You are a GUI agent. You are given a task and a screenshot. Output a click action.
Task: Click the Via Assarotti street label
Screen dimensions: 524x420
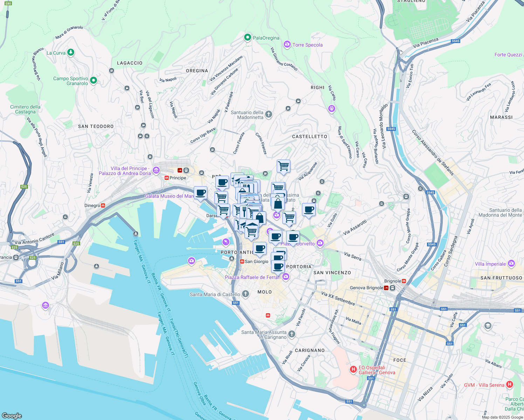[355, 227]
